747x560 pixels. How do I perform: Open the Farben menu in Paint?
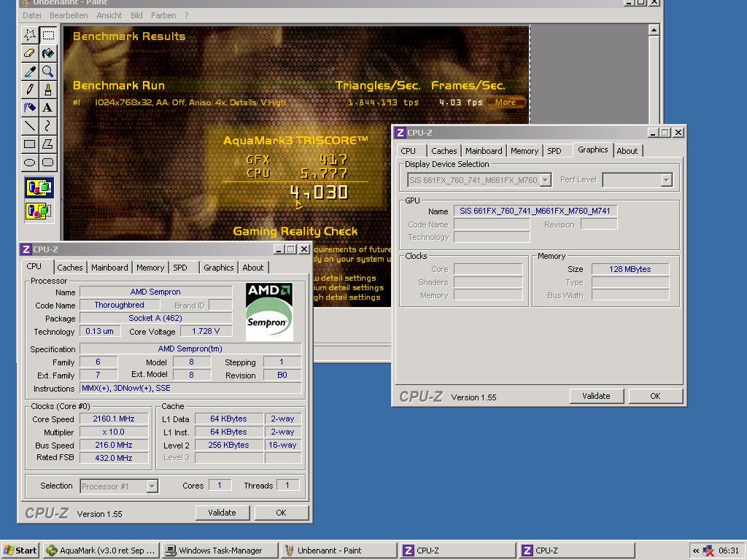pyautogui.click(x=163, y=15)
